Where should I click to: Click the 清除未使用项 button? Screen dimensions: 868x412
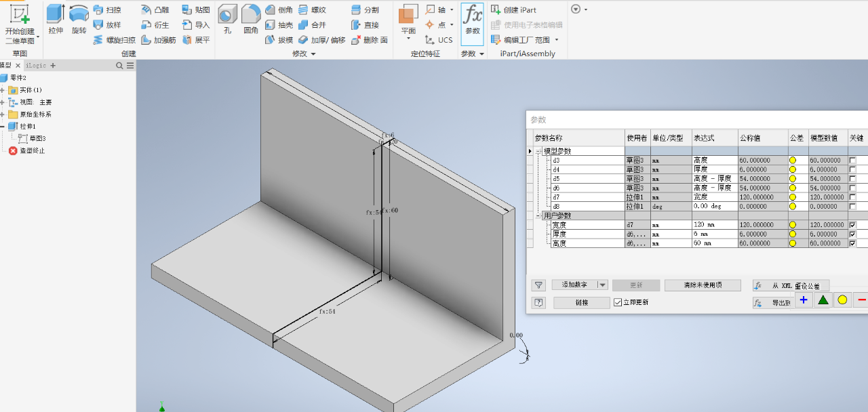[703, 285]
